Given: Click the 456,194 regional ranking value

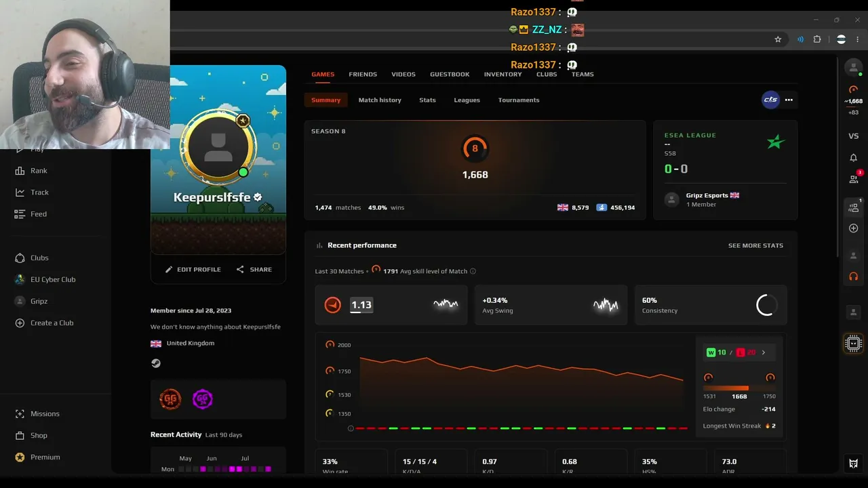Looking at the screenshot, I should click(x=623, y=207).
